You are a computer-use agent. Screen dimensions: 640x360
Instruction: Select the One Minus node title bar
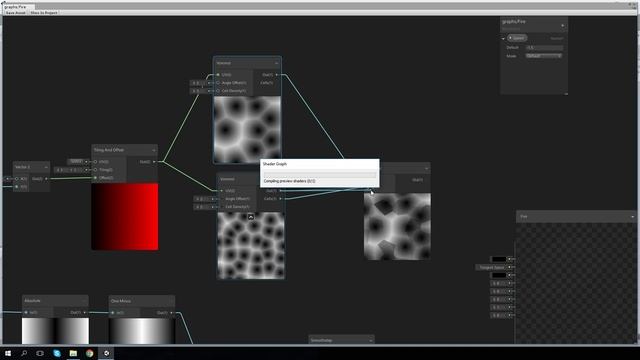click(142, 301)
